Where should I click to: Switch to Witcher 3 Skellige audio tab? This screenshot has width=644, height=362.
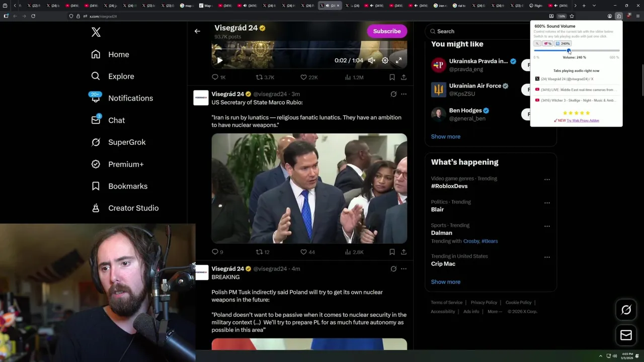577,101
